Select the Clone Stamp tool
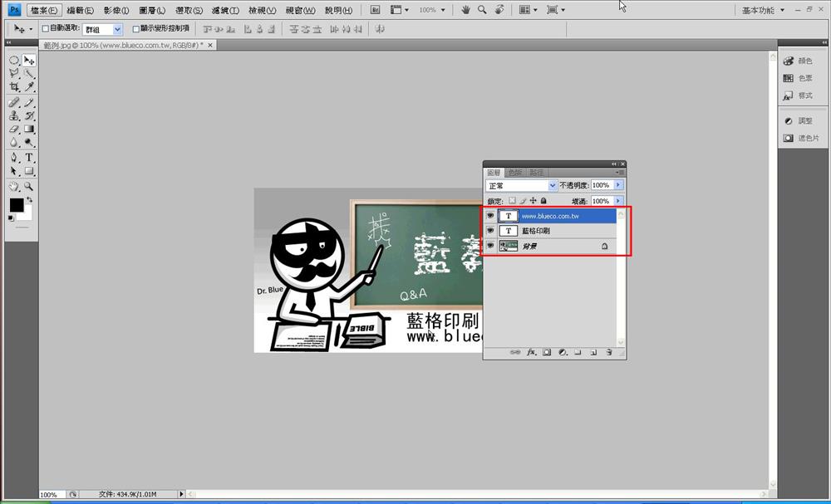Image resolution: width=831 pixels, height=504 pixels. pos(14,116)
